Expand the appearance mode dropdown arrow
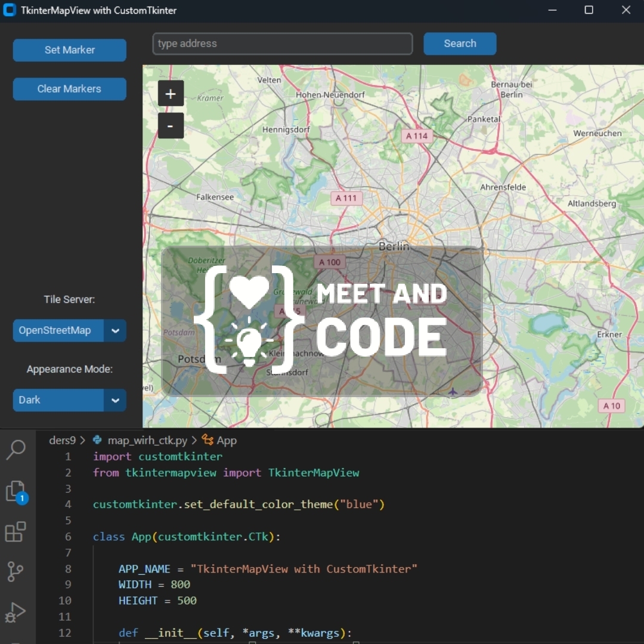Image resolution: width=644 pixels, height=644 pixels. coord(115,400)
